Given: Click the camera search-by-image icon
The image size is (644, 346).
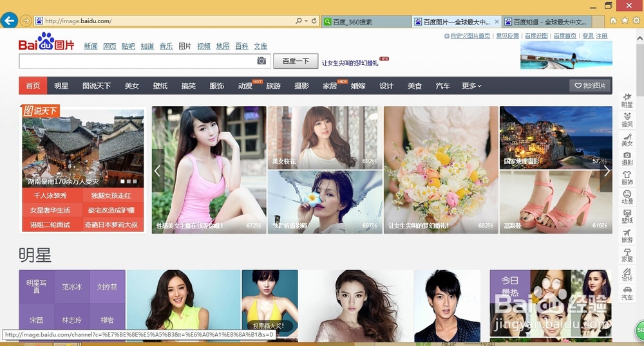Looking at the screenshot, I should coord(261,61).
